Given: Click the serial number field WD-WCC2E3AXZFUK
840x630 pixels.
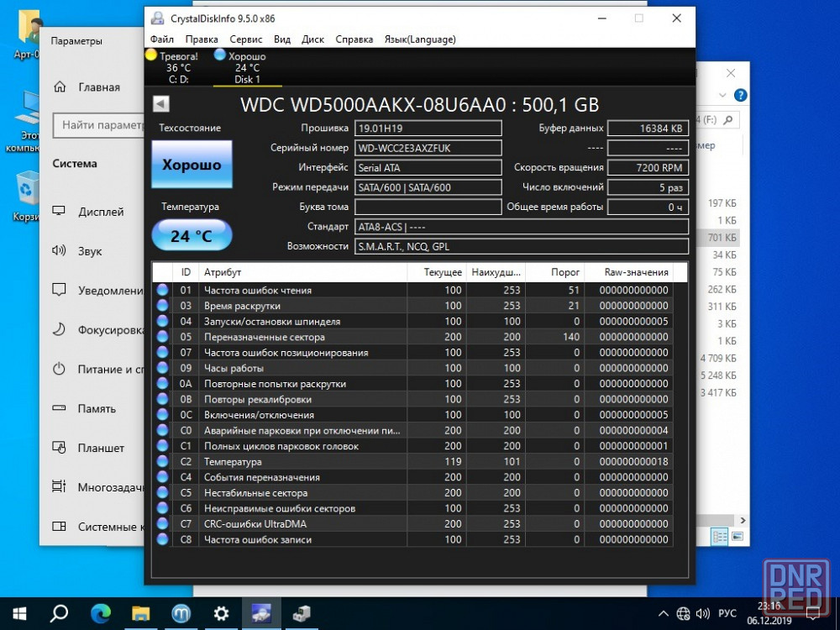Looking at the screenshot, I should pos(428,148).
